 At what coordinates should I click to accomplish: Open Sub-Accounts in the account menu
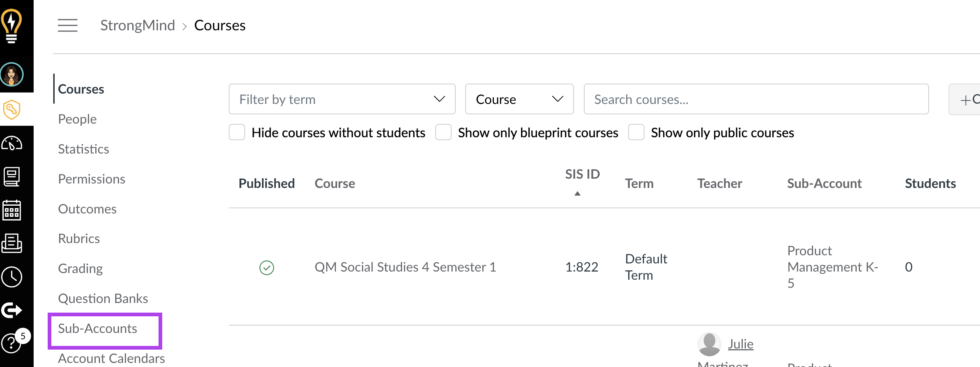point(98,329)
